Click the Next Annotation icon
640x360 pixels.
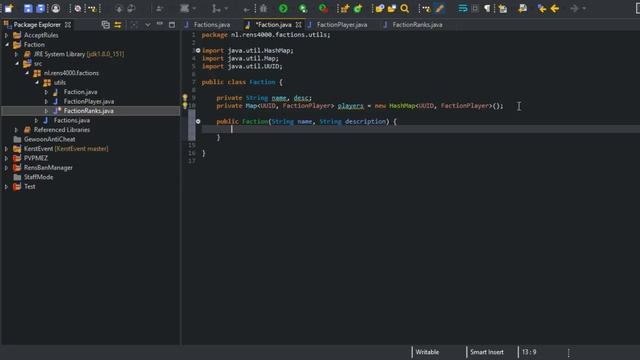(502, 9)
